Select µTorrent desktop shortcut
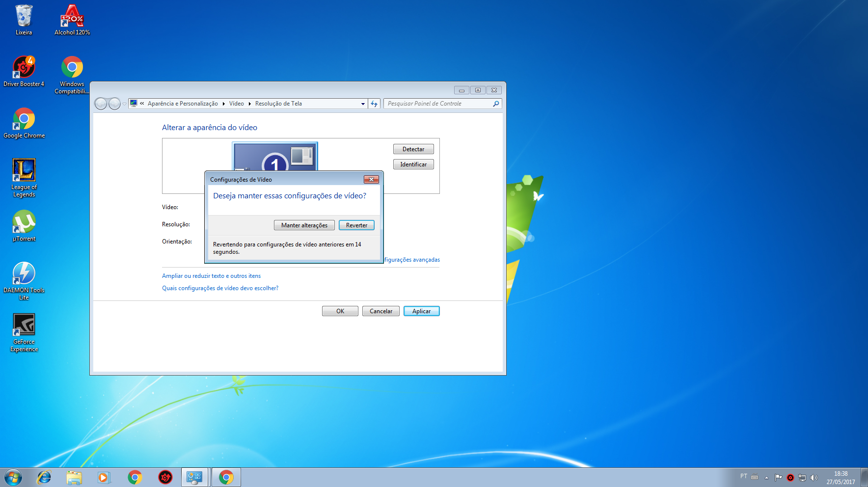Viewport: 868px width, 487px height. [24, 226]
